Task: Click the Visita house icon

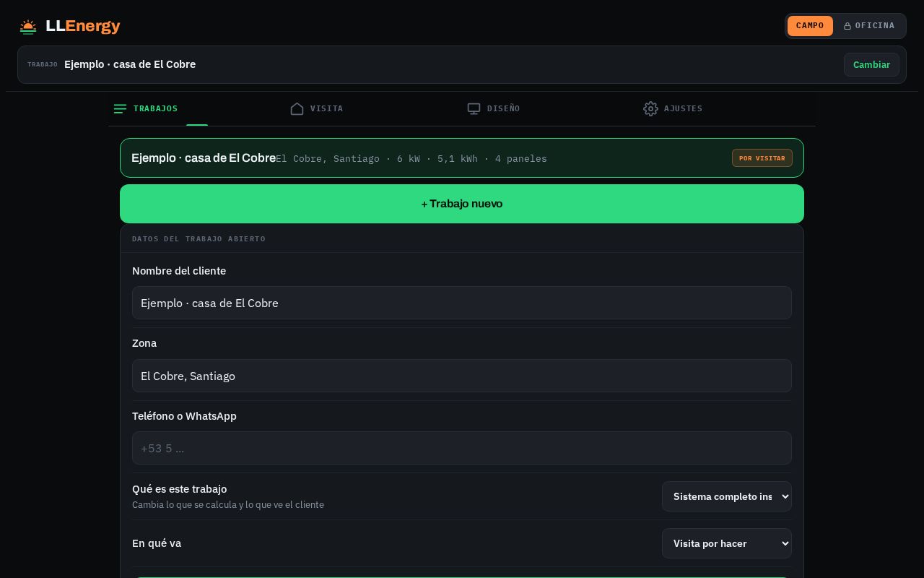Action: tap(297, 108)
